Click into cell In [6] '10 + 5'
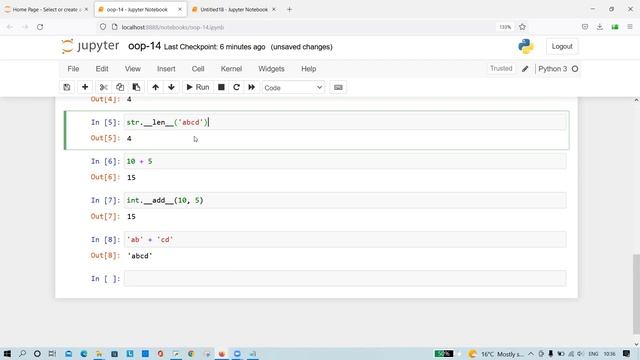The height and width of the screenshot is (360, 640). [345, 161]
